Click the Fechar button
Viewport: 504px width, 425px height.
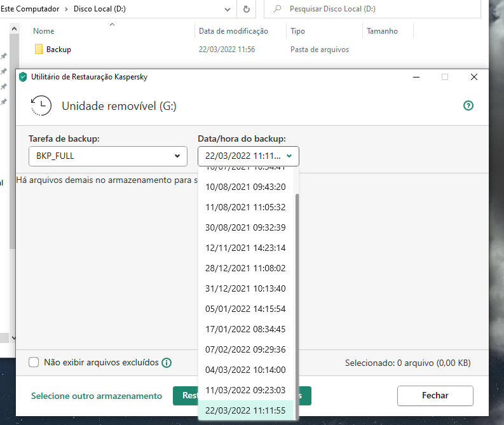[x=435, y=395]
